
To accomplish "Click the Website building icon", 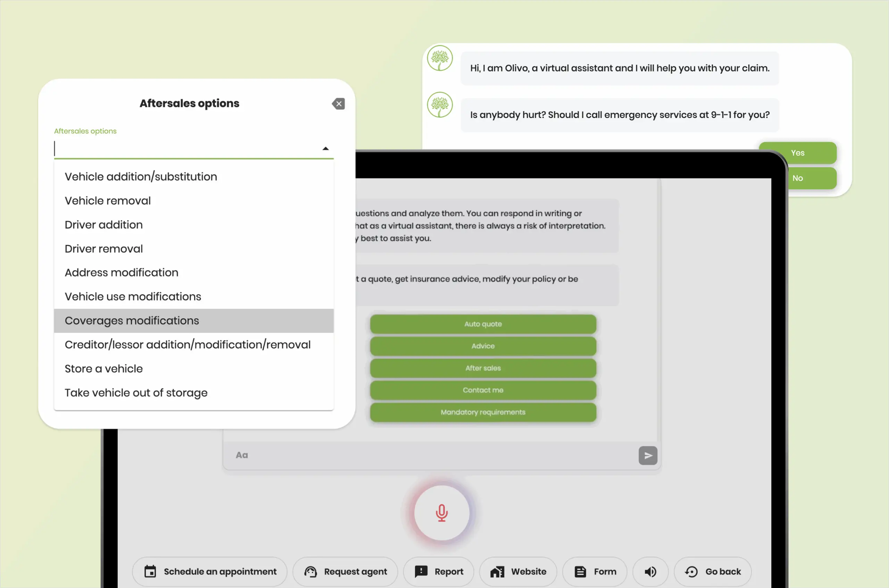I will pyautogui.click(x=498, y=571).
